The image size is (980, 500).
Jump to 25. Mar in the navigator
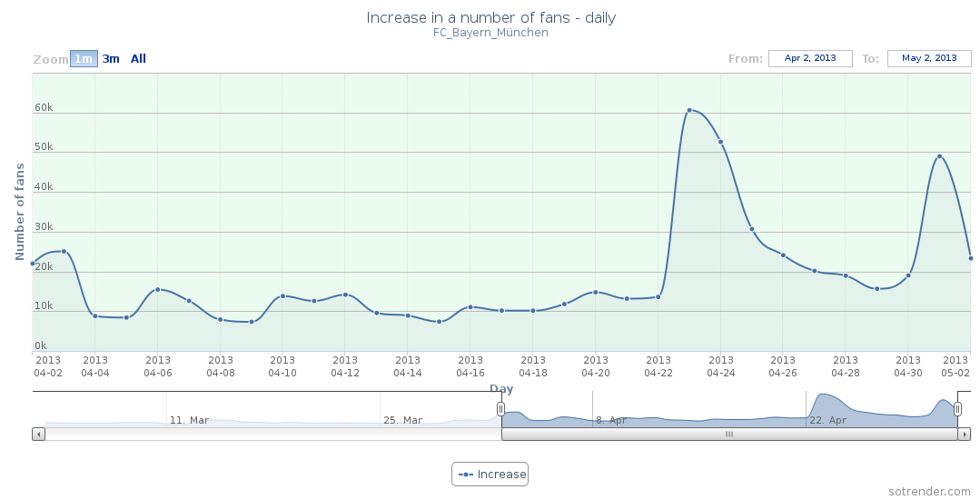point(402,420)
